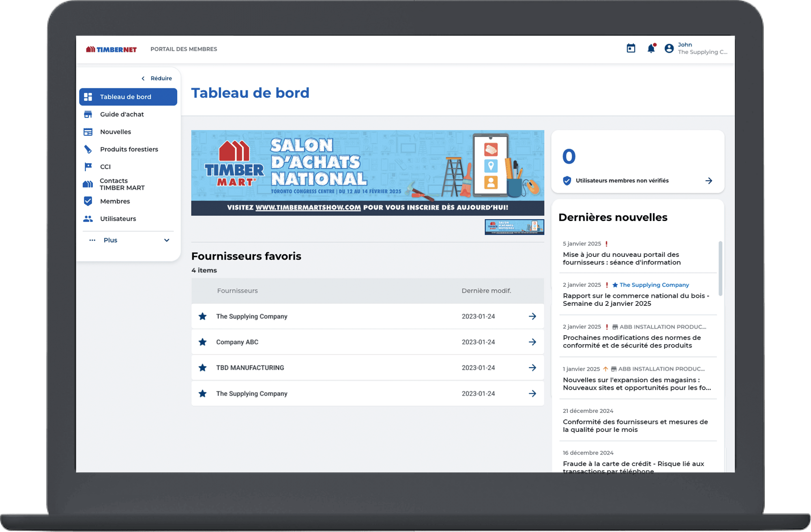Click the Guide d'achat storefront icon
This screenshot has height=532, width=811.
[x=88, y=114]
